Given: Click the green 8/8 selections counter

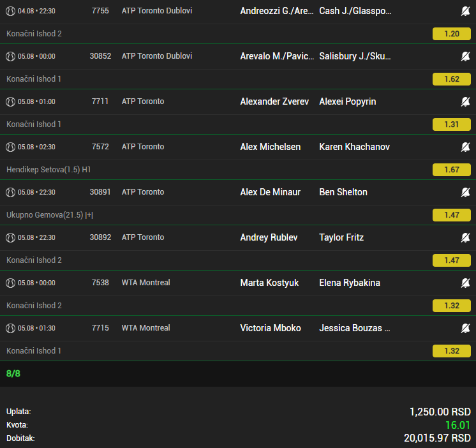Looking at the screenshot, I should point(13,373).
